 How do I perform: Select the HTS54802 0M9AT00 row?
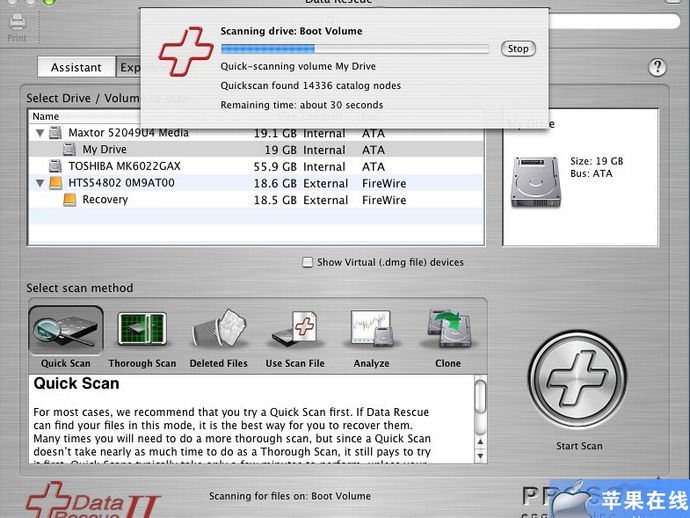point(256,183)
